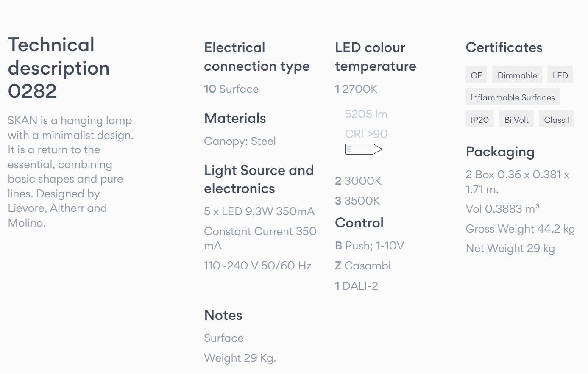Click the IP20 certificate badge

(479, 119)
